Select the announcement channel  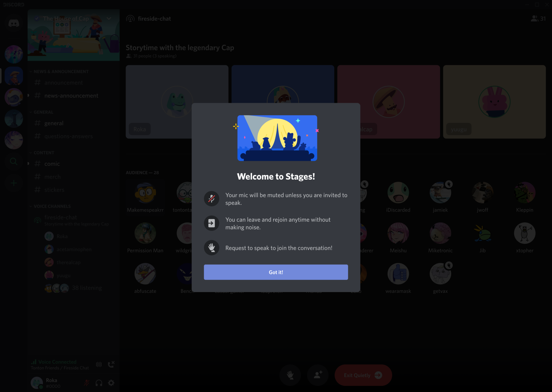[x=63, y=82]
